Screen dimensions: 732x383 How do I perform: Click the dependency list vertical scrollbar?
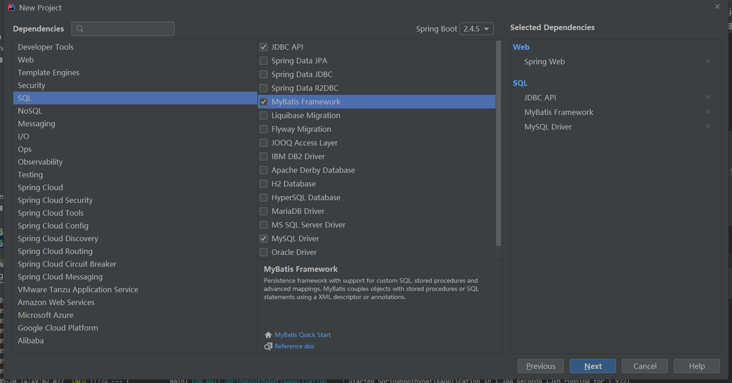(x=498, y=143)
